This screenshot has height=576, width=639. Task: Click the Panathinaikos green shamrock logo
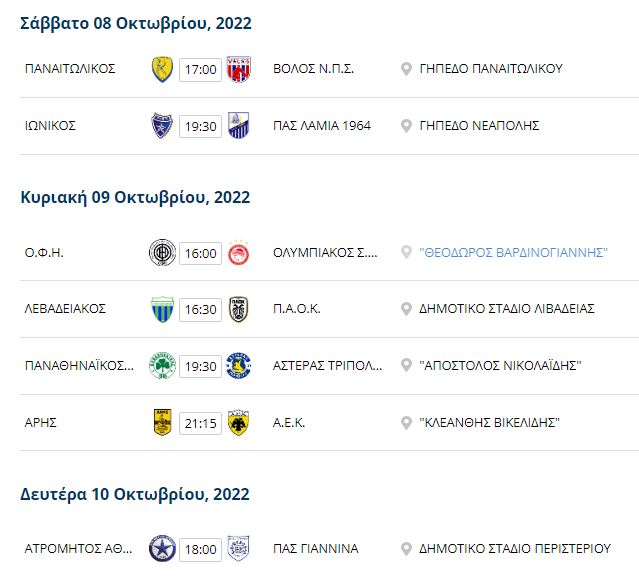click(x=162, y=366)
